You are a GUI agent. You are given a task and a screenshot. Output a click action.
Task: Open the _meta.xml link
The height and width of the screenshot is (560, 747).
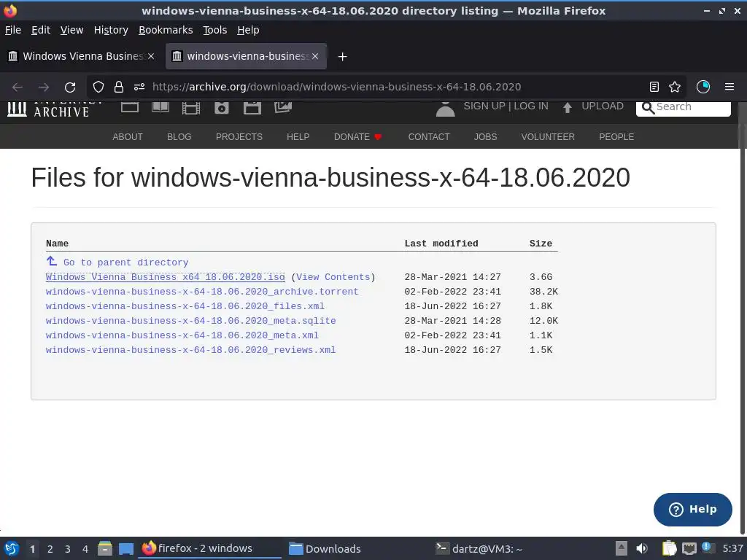[x=182, y=335]
